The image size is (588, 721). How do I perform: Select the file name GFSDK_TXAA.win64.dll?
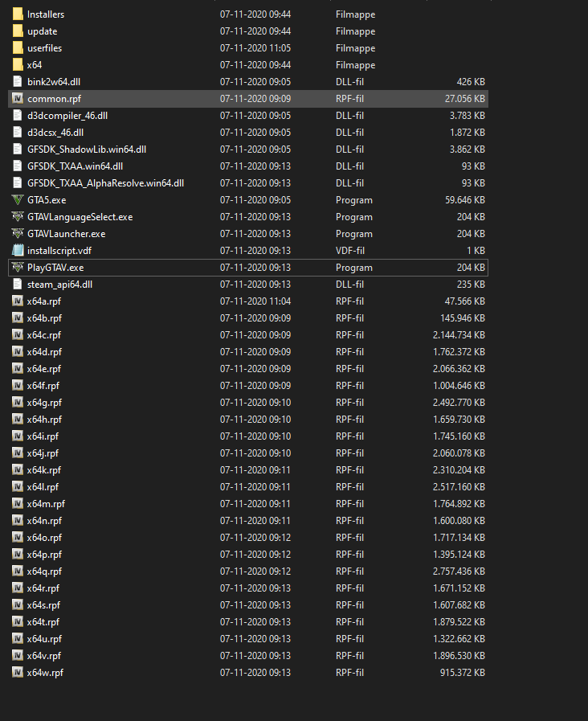click(75, 166)
